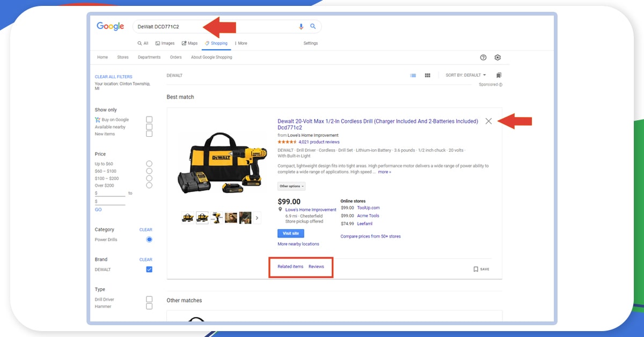
Task: Expand description with the more link
Action: [384, 172]
